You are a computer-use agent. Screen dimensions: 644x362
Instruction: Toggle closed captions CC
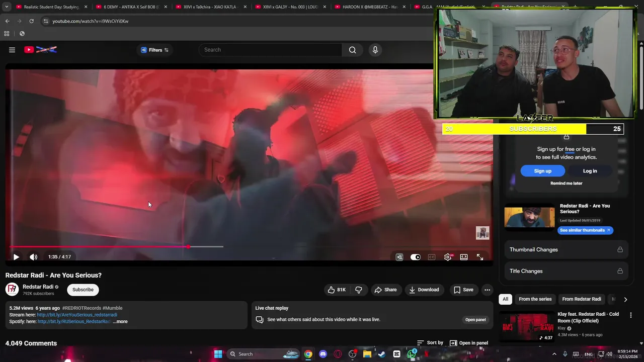(432, 257)
